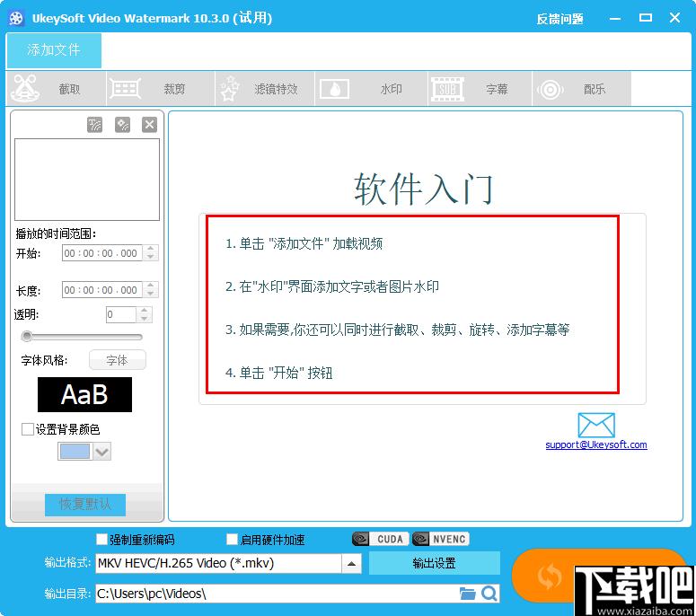Screen dimensions: 696x616
Task: Click the add text watermark icon
Action: click(x=94, y=125)
